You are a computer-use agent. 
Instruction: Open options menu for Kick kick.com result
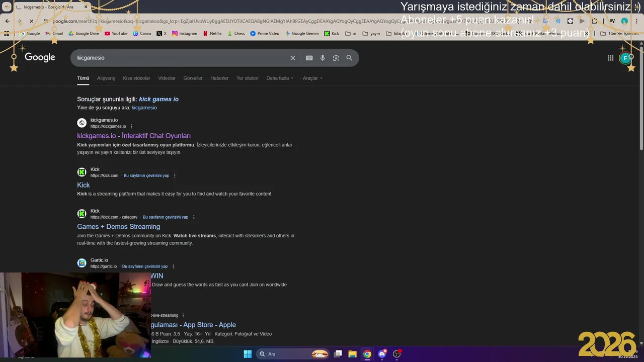pos(175,175)
